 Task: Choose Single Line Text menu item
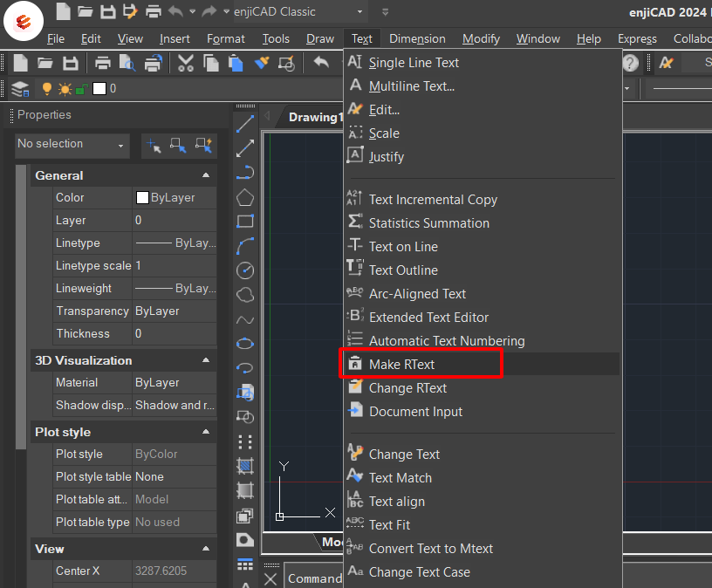482,62
